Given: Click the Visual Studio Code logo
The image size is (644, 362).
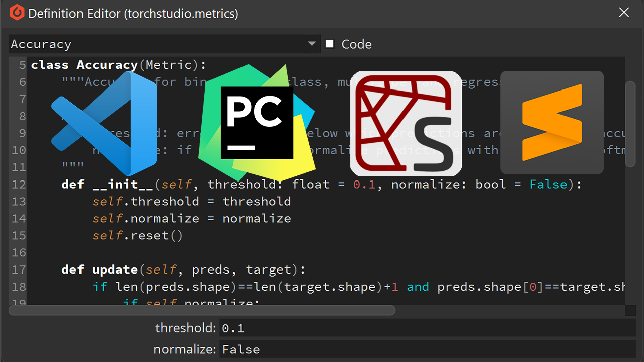Looking at the screenshot, I should point(104,123).
